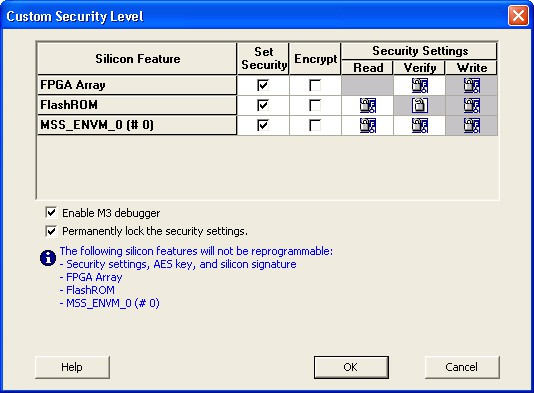Click '- FPGA Array' in info list
The width and height of the screenshot is (534, 393).
click(x=91, y=277)
